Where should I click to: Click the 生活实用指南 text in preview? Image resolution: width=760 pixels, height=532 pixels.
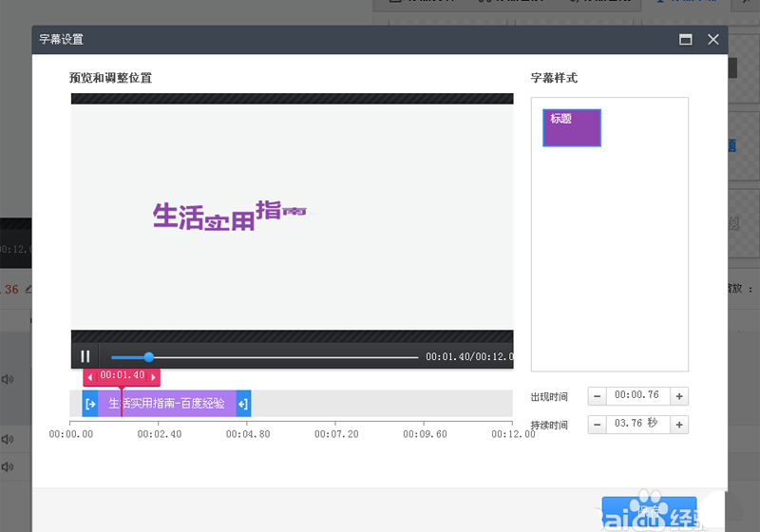[x=230, y=216]
